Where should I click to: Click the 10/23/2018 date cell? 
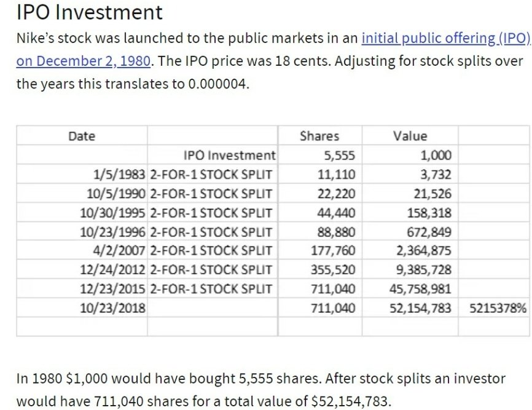click(x=82, y=308)
